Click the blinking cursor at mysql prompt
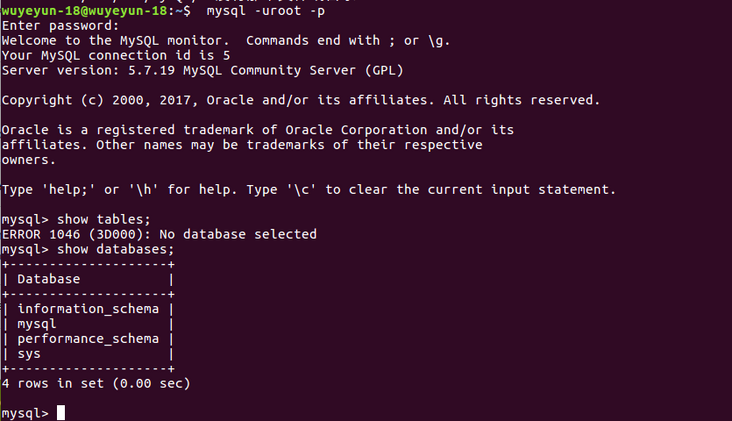 click(x=61, y=413)
